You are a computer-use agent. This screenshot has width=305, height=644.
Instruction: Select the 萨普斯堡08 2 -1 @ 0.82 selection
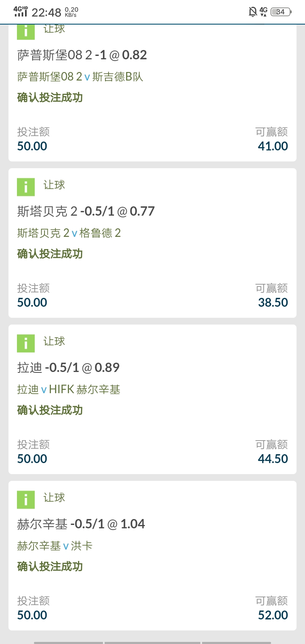pyautogui.click(x=82, y=55)
